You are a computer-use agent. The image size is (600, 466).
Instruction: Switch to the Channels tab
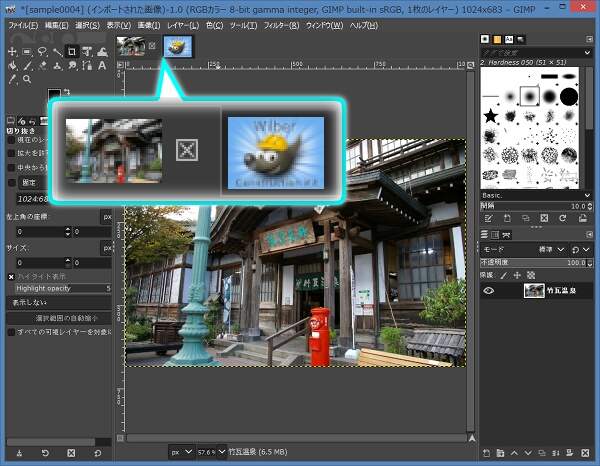coord(495,235)
